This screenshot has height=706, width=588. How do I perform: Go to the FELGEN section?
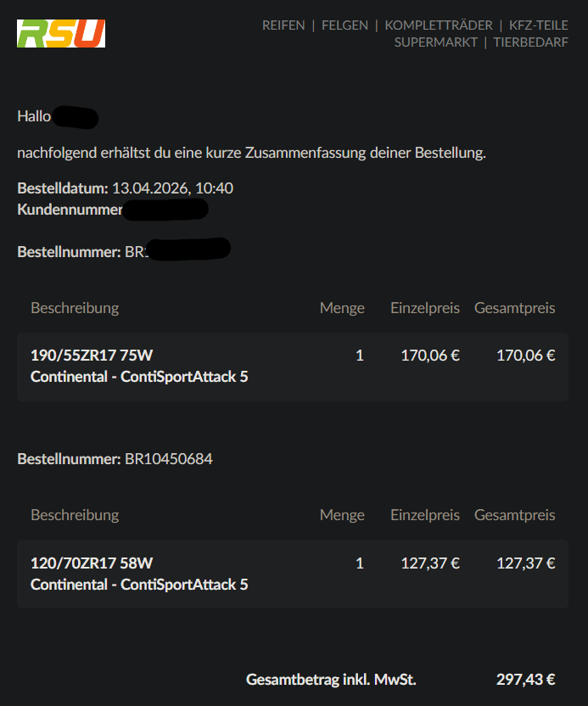(344, 25)
